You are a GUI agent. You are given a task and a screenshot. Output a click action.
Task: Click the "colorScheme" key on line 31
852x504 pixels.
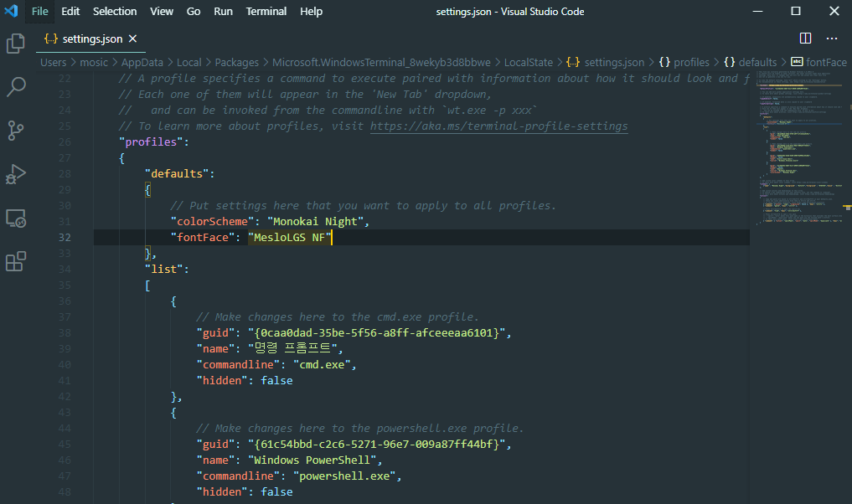pos(212,222)
